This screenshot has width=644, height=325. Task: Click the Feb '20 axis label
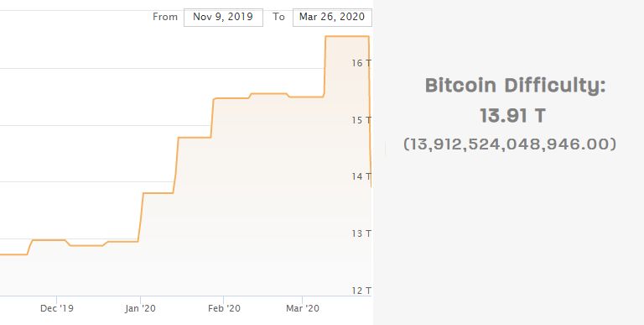tap(224, 308)
